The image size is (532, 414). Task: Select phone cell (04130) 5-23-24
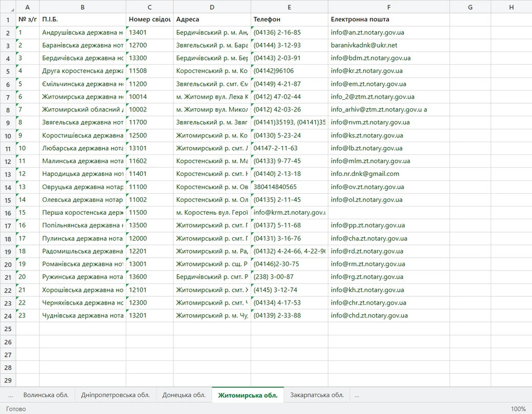290,135
